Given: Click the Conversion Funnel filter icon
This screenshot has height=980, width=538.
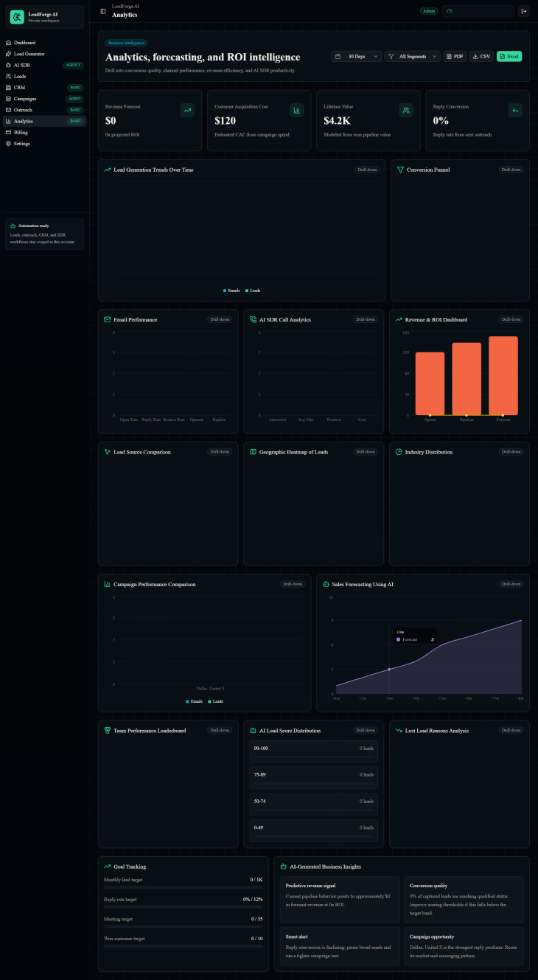Looking at the screenshot, I should point(400,170).
